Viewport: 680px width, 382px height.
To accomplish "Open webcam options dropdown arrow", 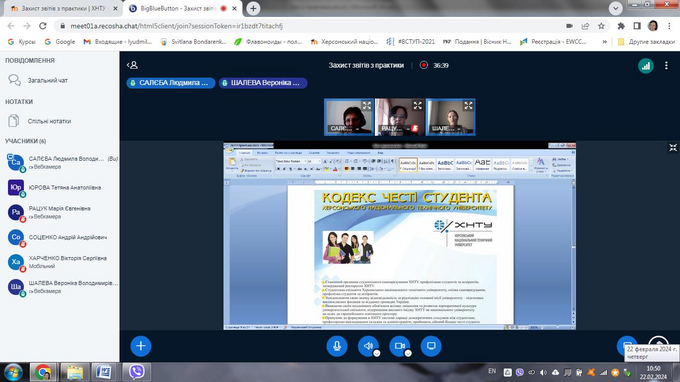I will click(408, 353).
